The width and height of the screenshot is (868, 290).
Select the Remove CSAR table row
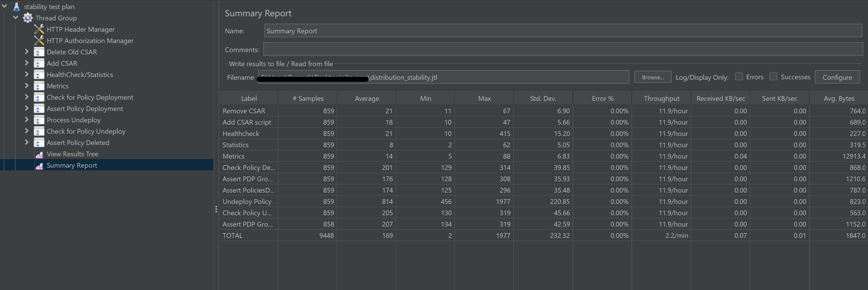[544, 111]
